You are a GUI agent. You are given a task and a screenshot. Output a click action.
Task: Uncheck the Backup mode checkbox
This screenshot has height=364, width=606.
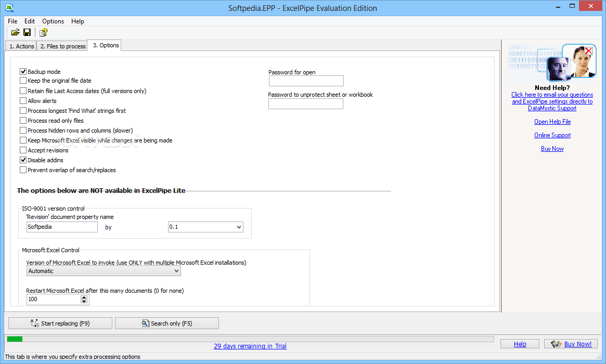click(23, 71)
